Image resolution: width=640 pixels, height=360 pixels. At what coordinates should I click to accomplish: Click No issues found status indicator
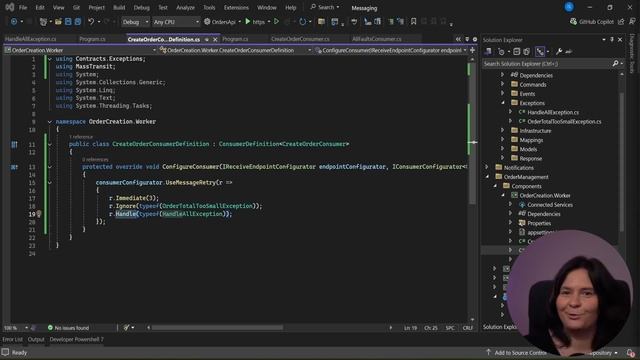click(68, 328)
